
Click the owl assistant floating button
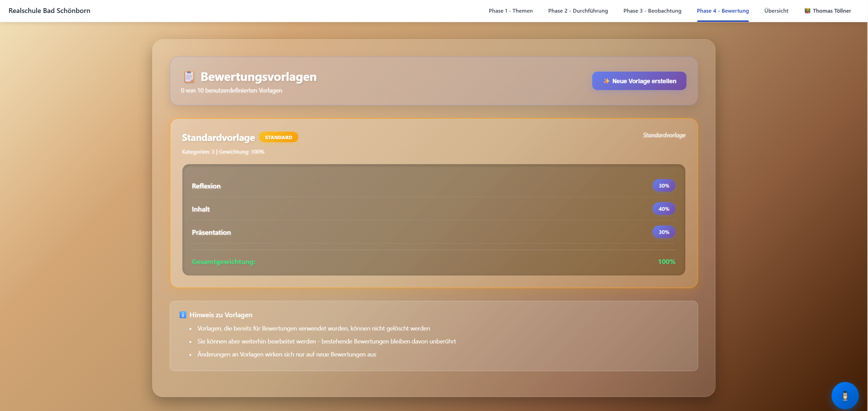click(x=845, y=396)
